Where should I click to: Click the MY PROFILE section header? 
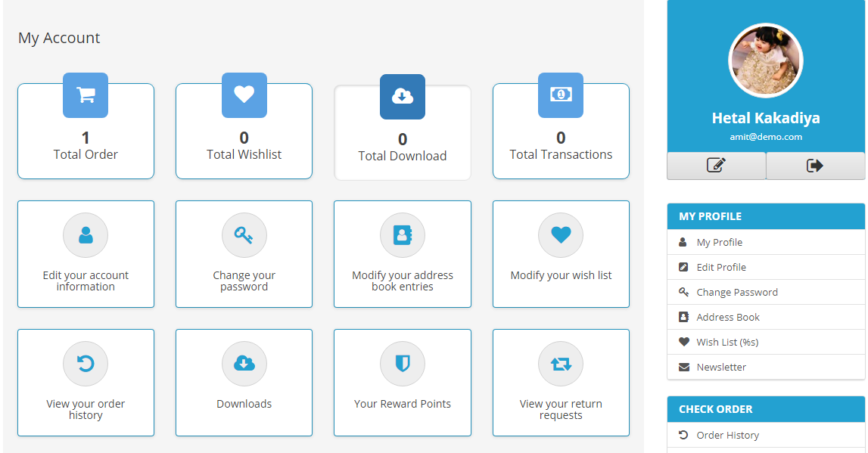[x=766, y=216]
